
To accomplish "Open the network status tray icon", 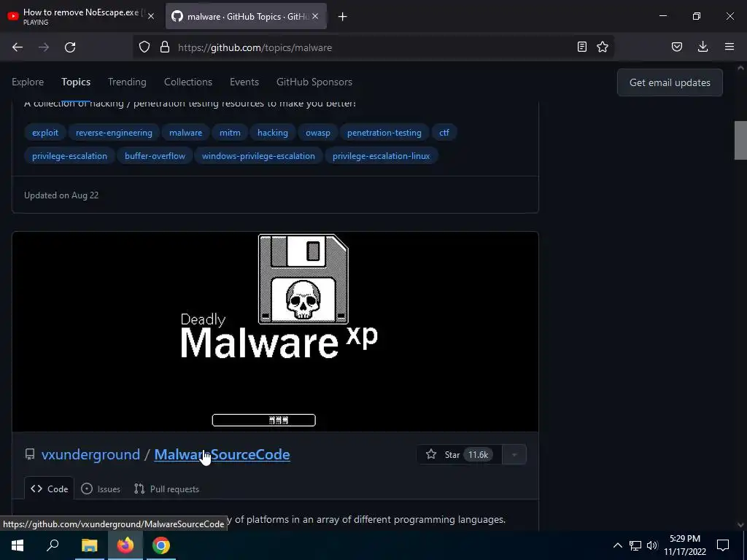I will [635, 545].
